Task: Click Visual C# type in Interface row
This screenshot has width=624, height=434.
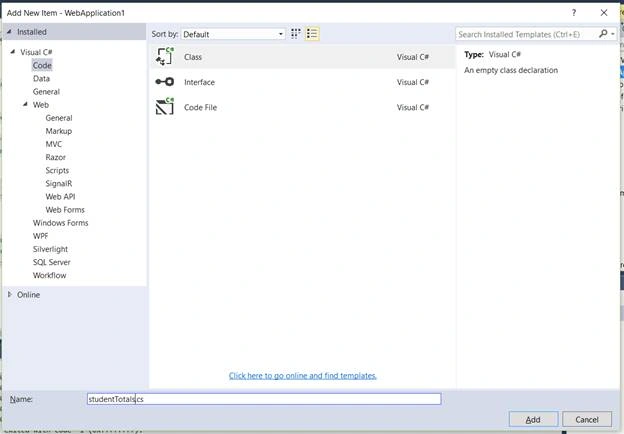Action: [413, 82]
